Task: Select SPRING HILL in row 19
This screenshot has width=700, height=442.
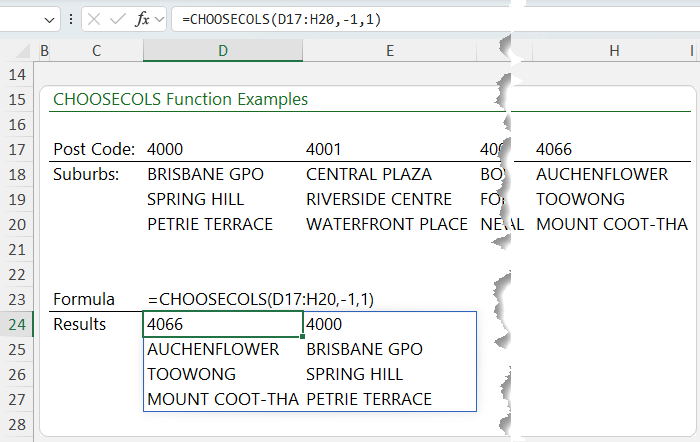Action: (196, 199)
